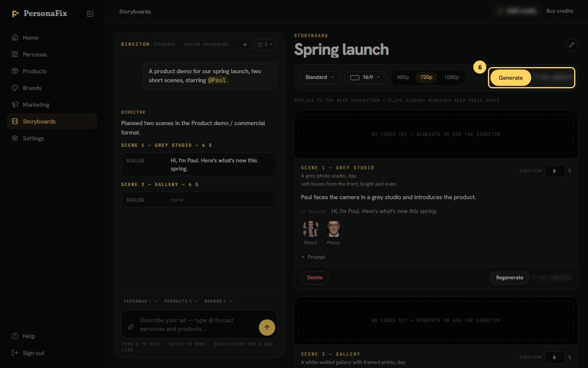Select 1080p resolution option

tap(451, 77)
